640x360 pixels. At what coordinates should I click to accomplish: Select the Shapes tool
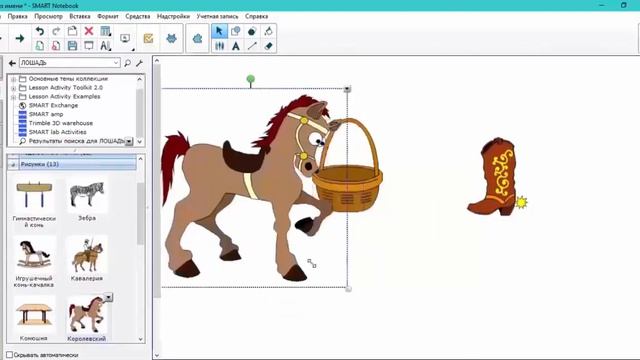(236, 31)
